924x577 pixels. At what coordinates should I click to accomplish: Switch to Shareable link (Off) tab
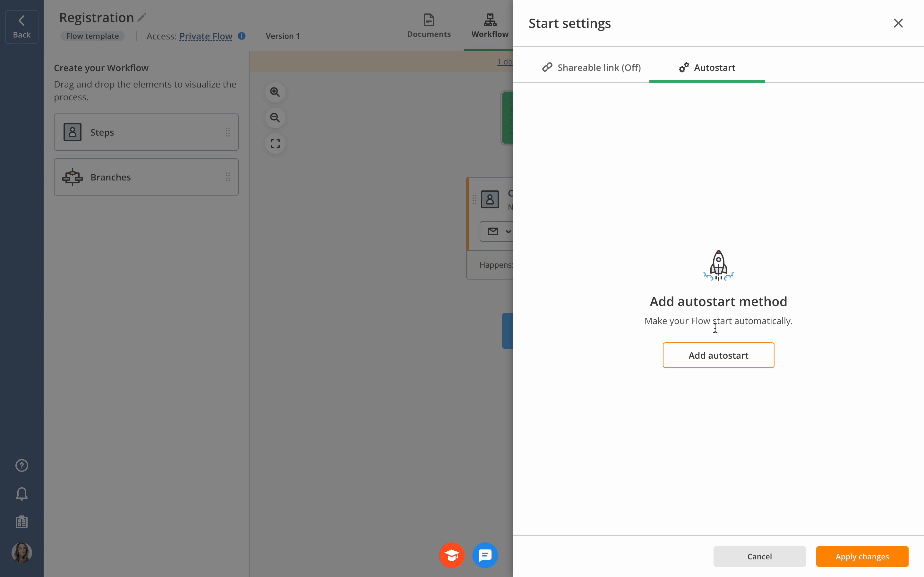(591, 68)
